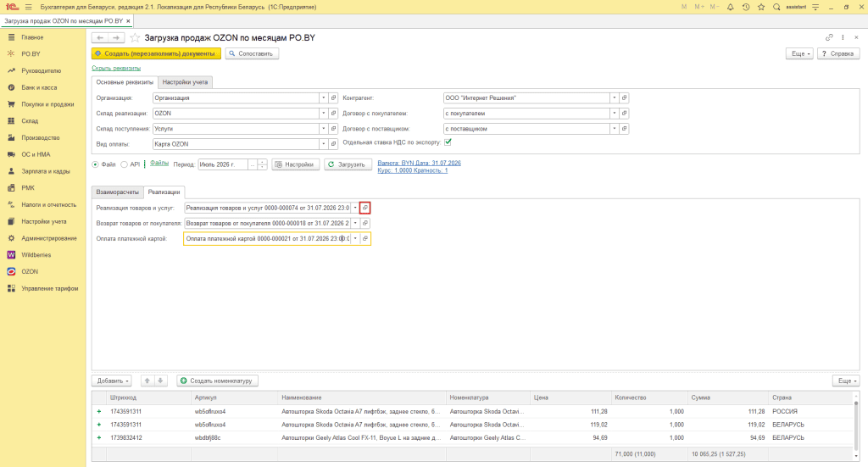Open the Справка help button
Image resolution: width=868 pixels, height=467 pixels.
(838, 53)
